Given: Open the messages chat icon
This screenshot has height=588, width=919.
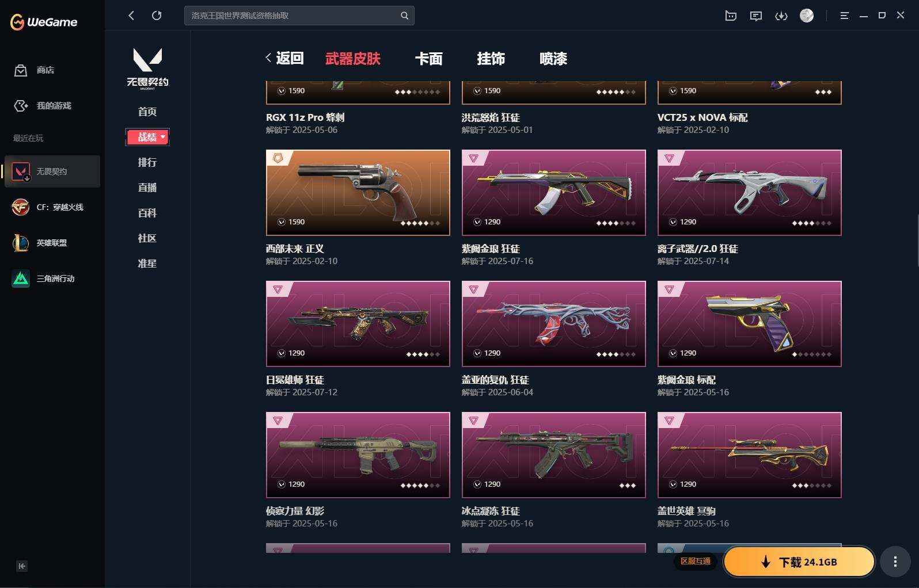Looking at the screenshot, I should point(756,16).
